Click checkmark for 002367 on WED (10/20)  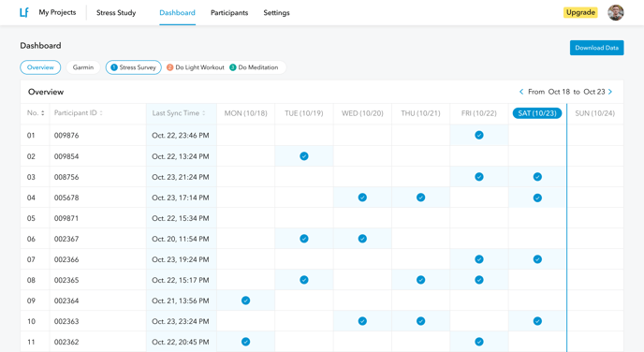[362, 239]
